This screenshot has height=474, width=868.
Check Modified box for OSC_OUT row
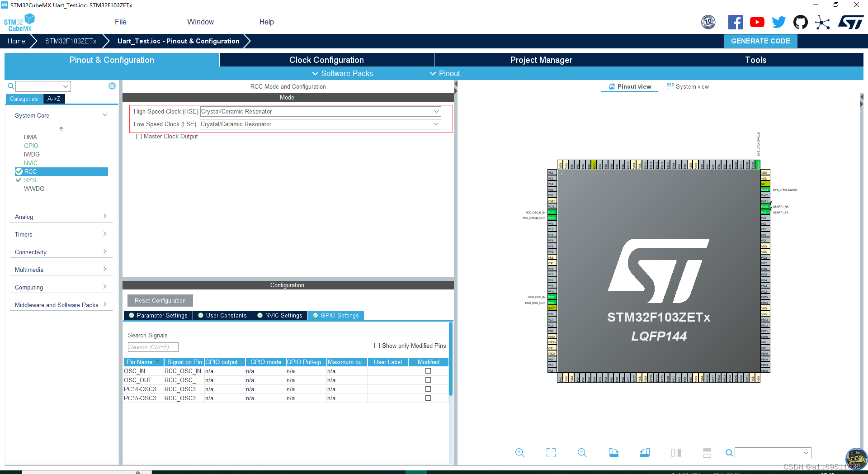(x=428, y=380)
